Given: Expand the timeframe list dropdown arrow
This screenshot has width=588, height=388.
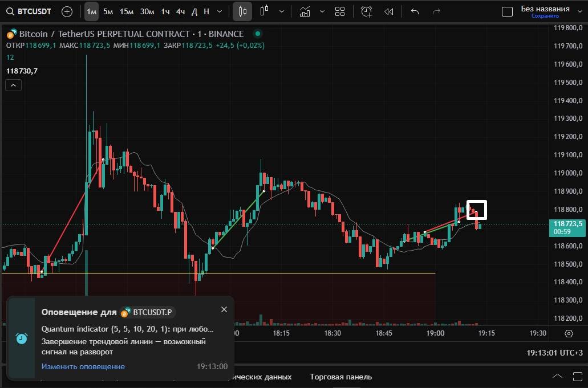Looking at the screenshot, I should coord(220,11).
